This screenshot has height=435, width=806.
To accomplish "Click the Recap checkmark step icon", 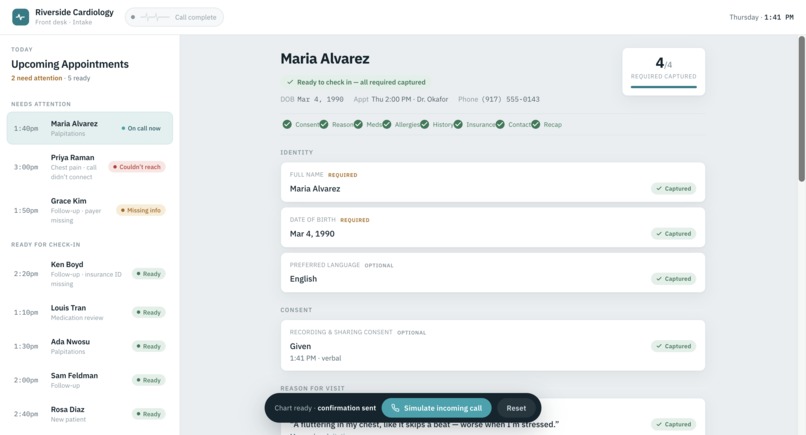I will click(536, 124).
